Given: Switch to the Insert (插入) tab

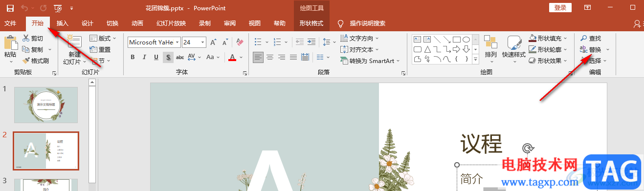Looking at the screenshot, I should (x=63, y=23).
